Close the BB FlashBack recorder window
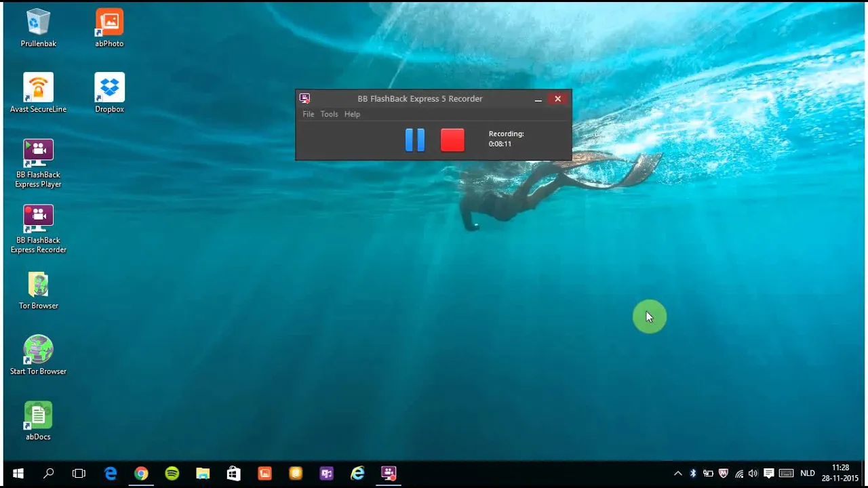 tap(557, 99)
